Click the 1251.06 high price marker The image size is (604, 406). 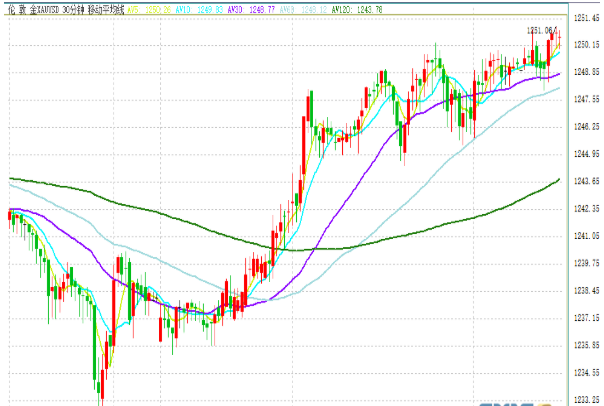[538, 30]
